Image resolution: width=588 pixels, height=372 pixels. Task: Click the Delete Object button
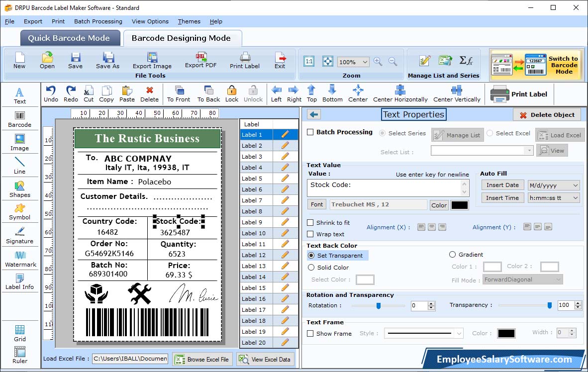pyautogui.click(x=547, y=115)
